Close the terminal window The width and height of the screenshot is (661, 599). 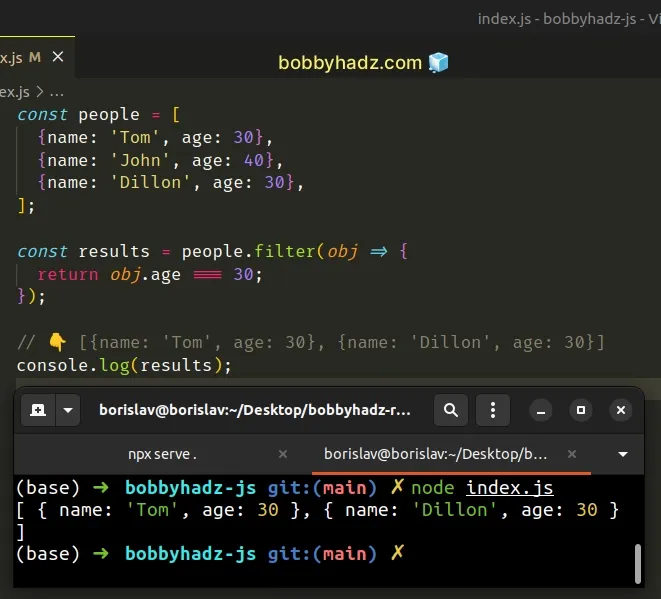(x=621, y=410)
